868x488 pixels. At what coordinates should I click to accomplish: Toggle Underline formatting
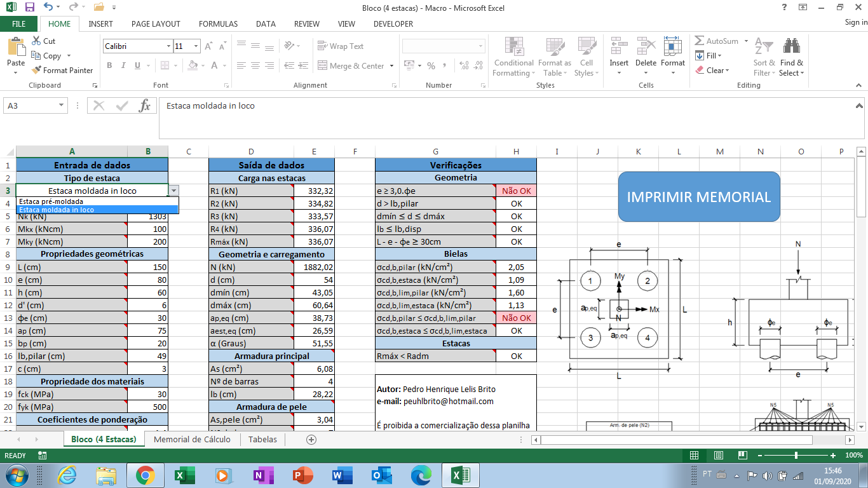coord(139,65)
